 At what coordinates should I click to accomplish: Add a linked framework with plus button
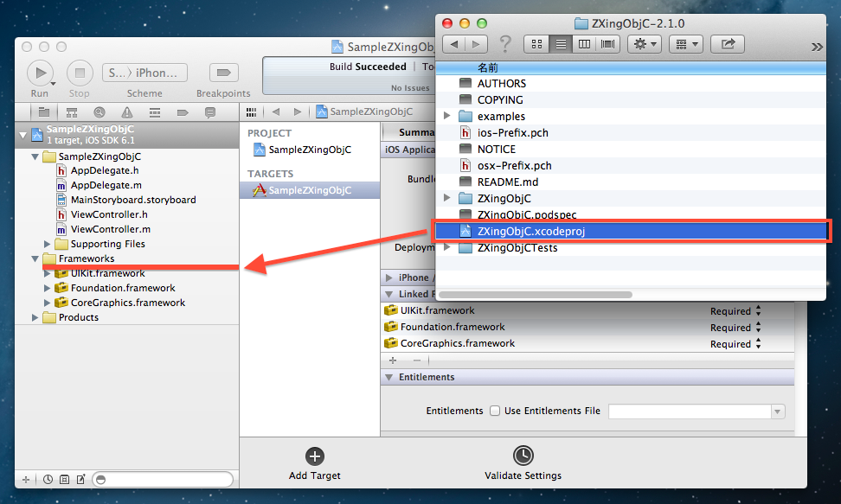click(393, 360)
